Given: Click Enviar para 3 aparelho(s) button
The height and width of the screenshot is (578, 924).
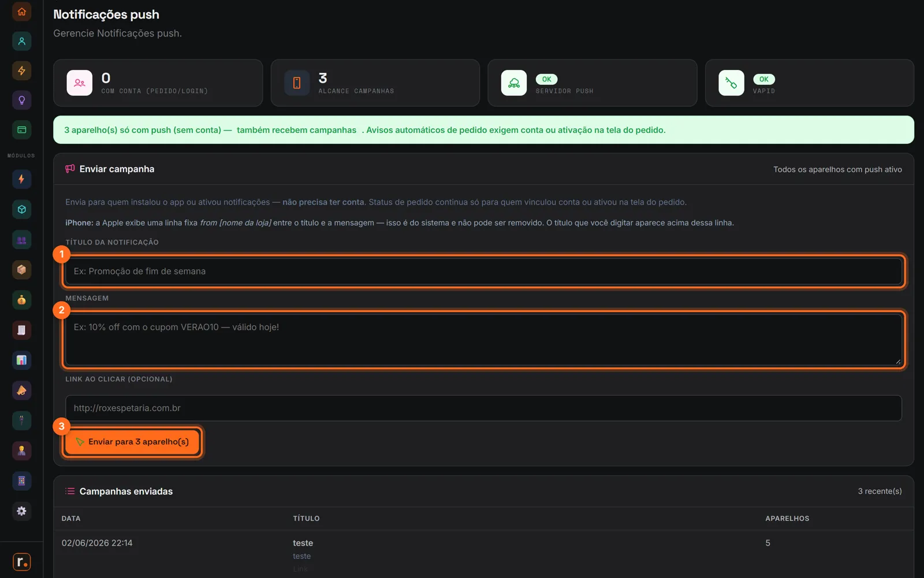Looking at the screenshot, I should [x=132, y=442].
